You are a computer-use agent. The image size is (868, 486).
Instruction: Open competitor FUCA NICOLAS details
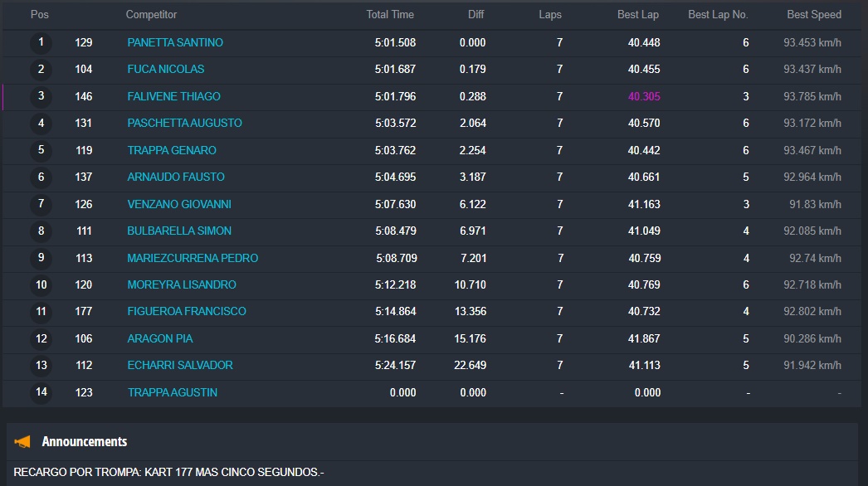click(165, 69)
